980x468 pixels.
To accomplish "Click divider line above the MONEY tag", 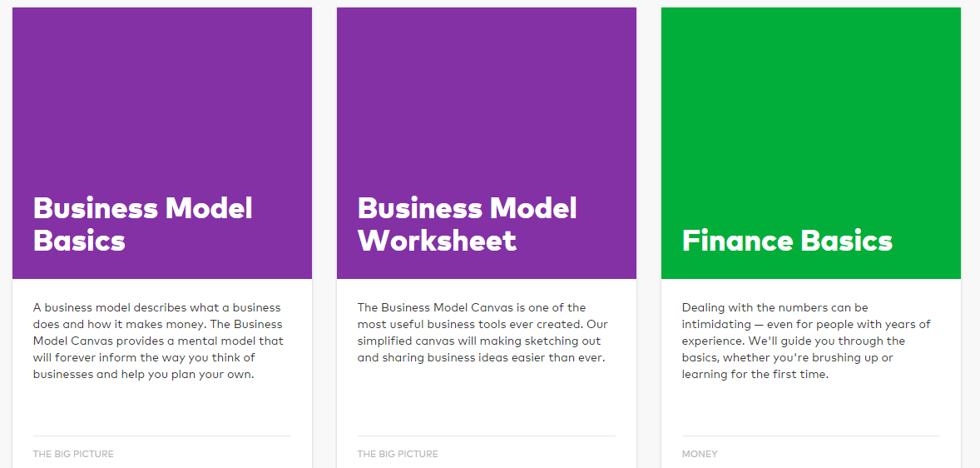I will [x=811, y=436].
